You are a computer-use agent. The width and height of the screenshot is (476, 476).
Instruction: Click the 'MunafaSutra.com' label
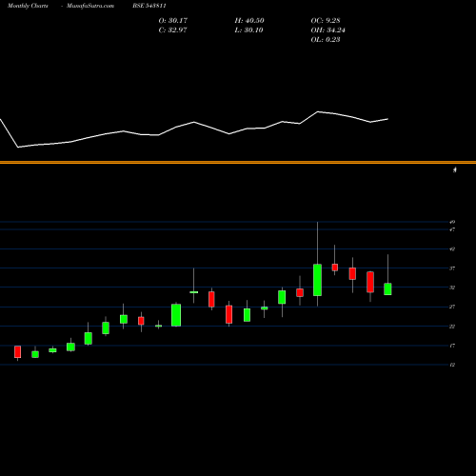click(x=90, y=6)
